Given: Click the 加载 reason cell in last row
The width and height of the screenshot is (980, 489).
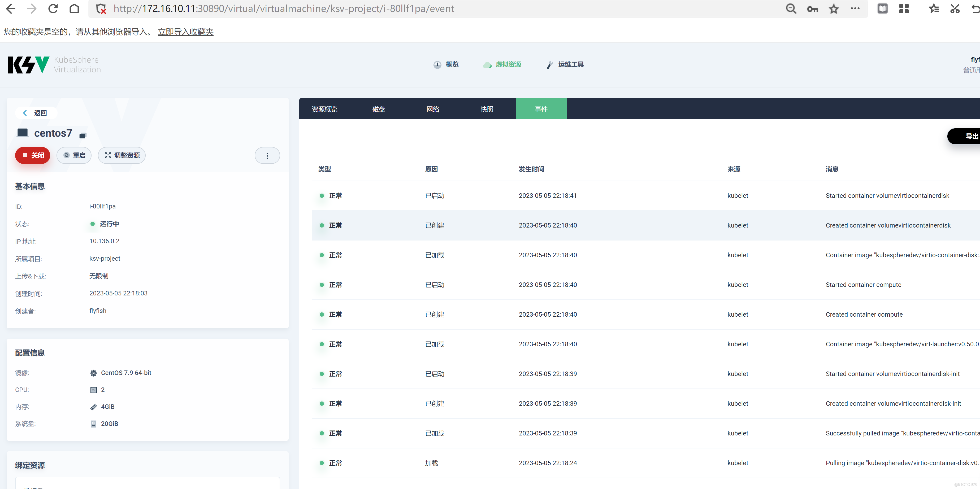Looking at the screenshot, I should click(431, 463).
